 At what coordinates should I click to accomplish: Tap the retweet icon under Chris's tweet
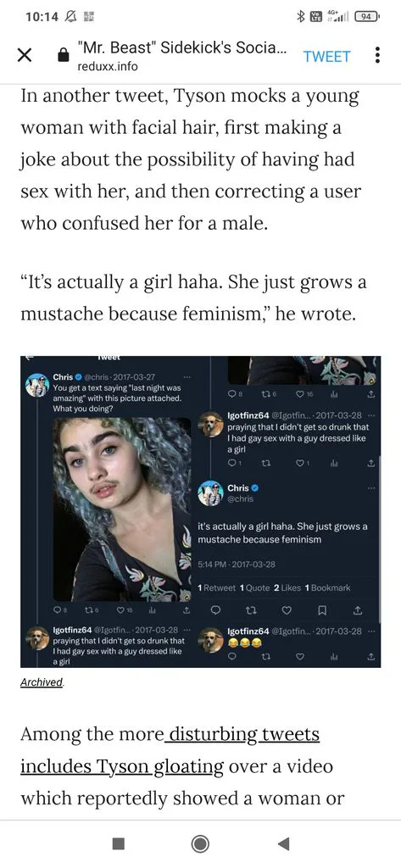[250, 610]
